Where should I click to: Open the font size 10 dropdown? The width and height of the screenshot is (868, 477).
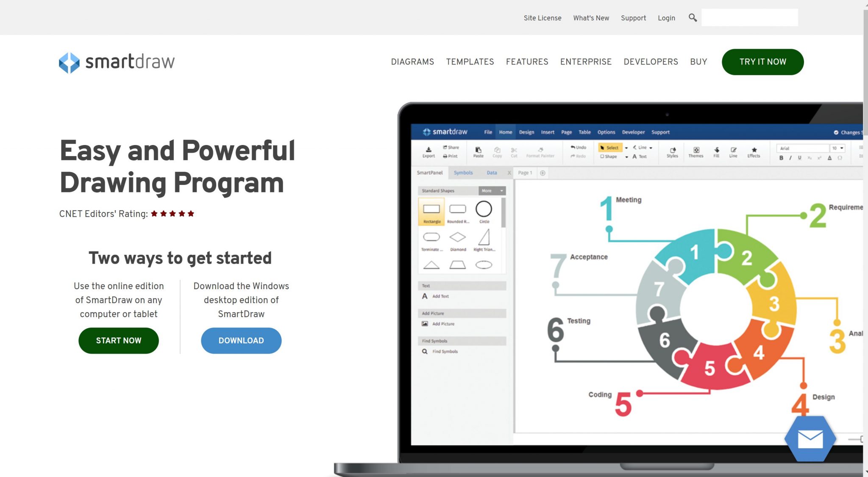tap(838, 148)
